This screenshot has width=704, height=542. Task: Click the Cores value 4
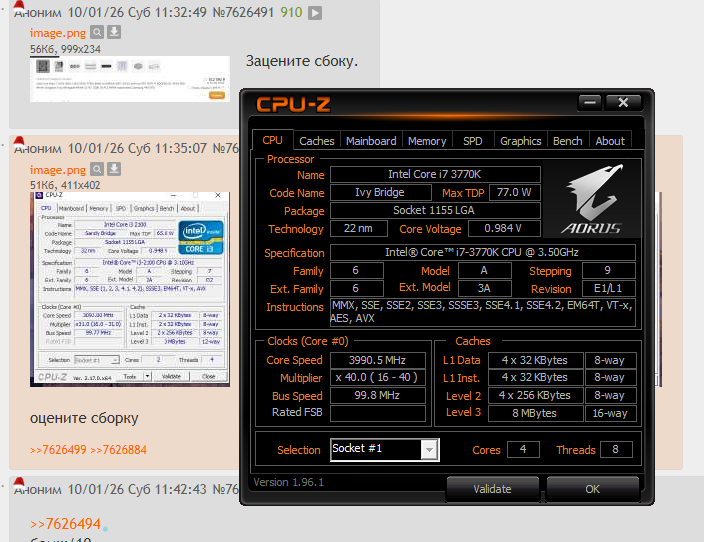tap(523, 449)
